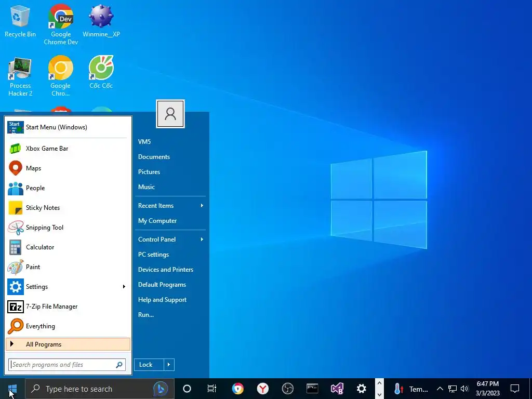Image resolution: width=532 pixels, height=399 pixels.
Task: Launch Sticky Notes
Action: (x=68, y=208)
